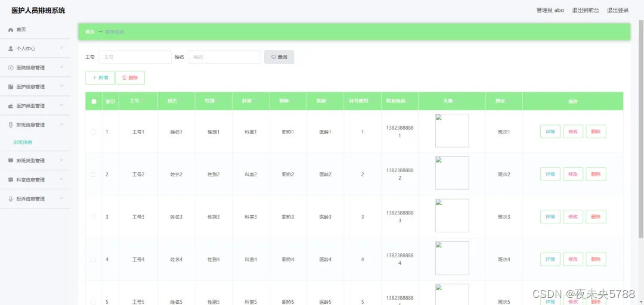Sort by the 班次 column header
The image size is (644, 305).
(503, 101)
